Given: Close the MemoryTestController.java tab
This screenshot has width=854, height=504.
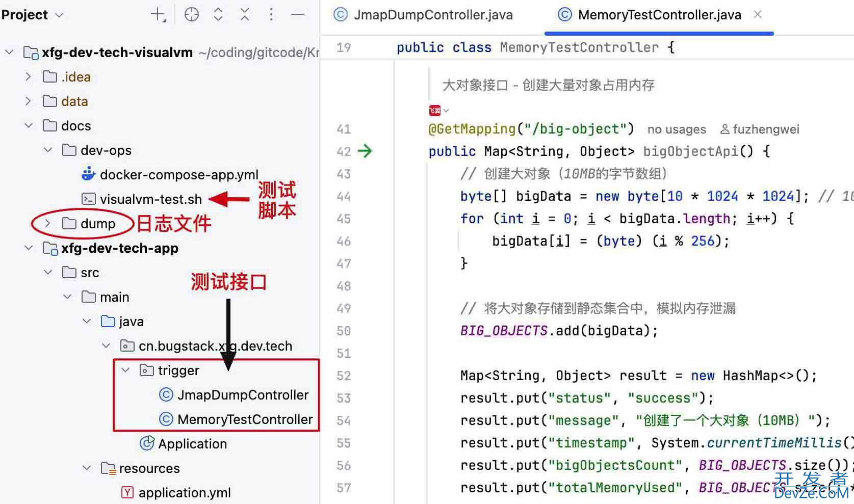Looking at the screenshot, I should (758, 15).
